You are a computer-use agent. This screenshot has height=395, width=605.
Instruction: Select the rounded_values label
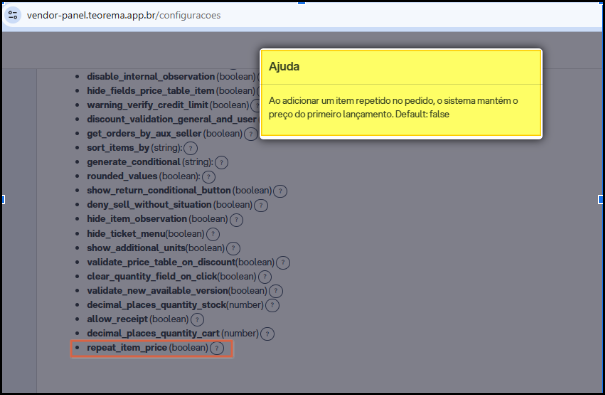click(x=122, y=176)
